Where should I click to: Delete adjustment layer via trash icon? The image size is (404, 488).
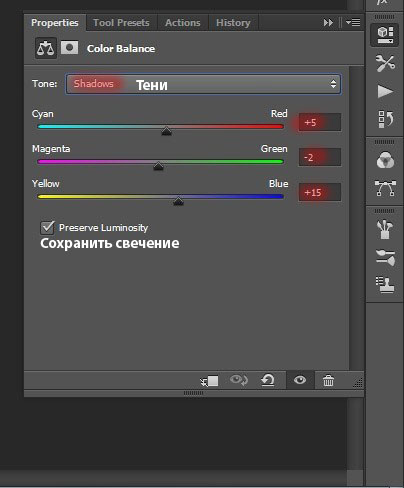click(328, 380)
